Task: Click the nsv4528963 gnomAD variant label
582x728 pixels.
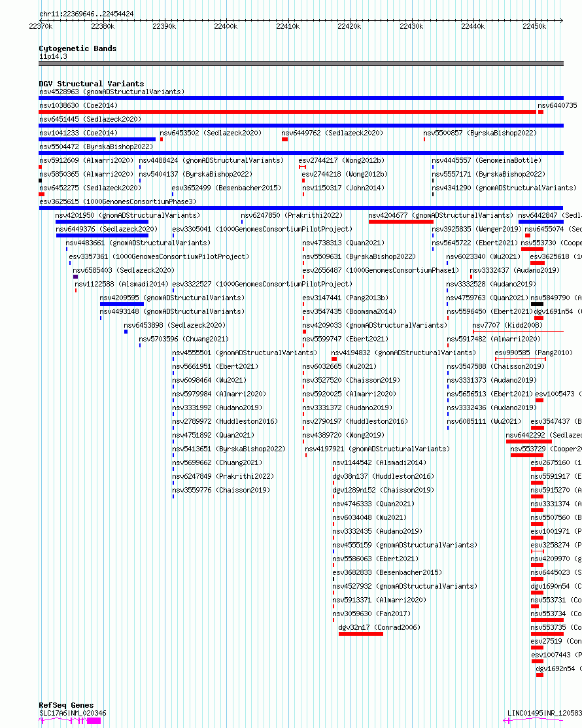Action: [x=112, y=92]
